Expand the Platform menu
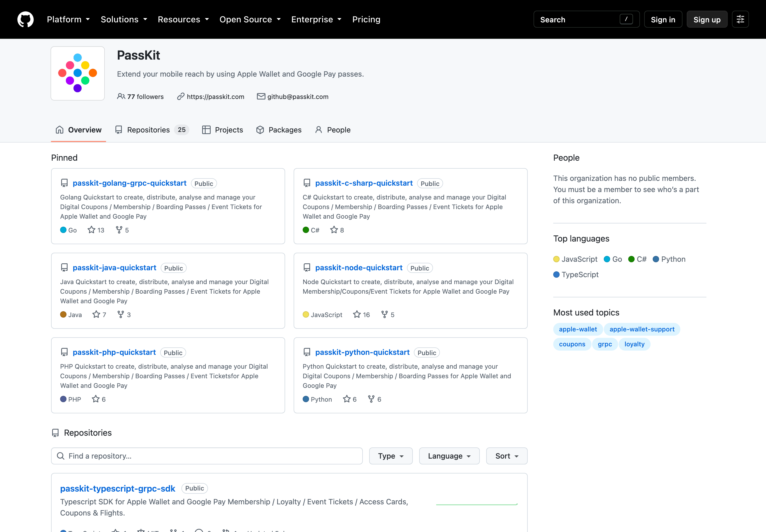Viewport: 766px width, 532px height. 68,19
